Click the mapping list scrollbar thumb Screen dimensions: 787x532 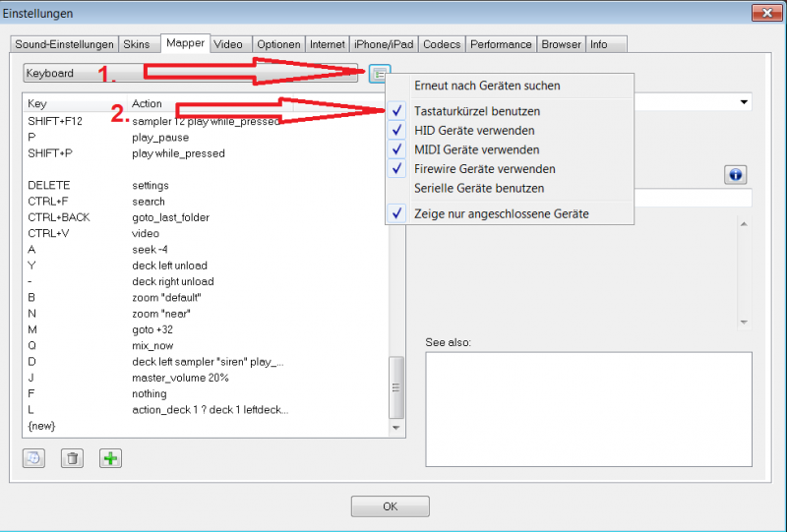pos(396,387)
